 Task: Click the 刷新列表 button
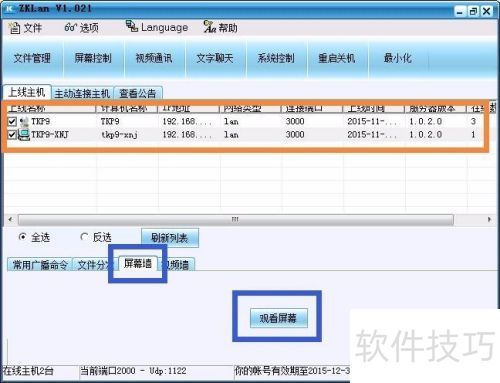coord(170,238)
